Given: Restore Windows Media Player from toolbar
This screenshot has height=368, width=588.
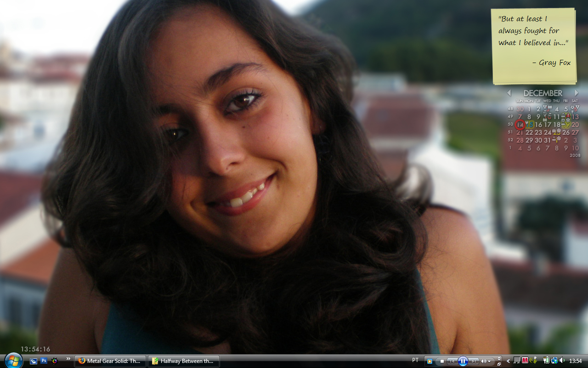Looking at the screenshot, I should pyautogui.click(x=499, y=363).
